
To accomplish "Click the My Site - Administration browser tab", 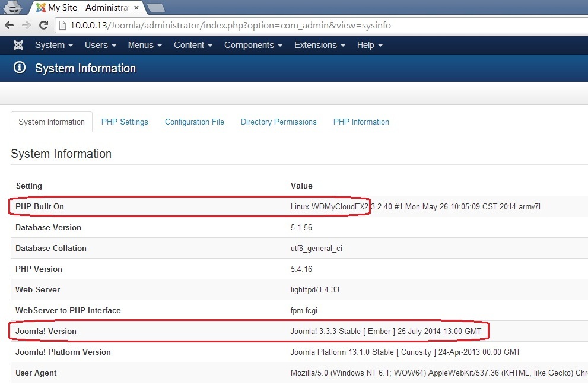I will 87,8.
